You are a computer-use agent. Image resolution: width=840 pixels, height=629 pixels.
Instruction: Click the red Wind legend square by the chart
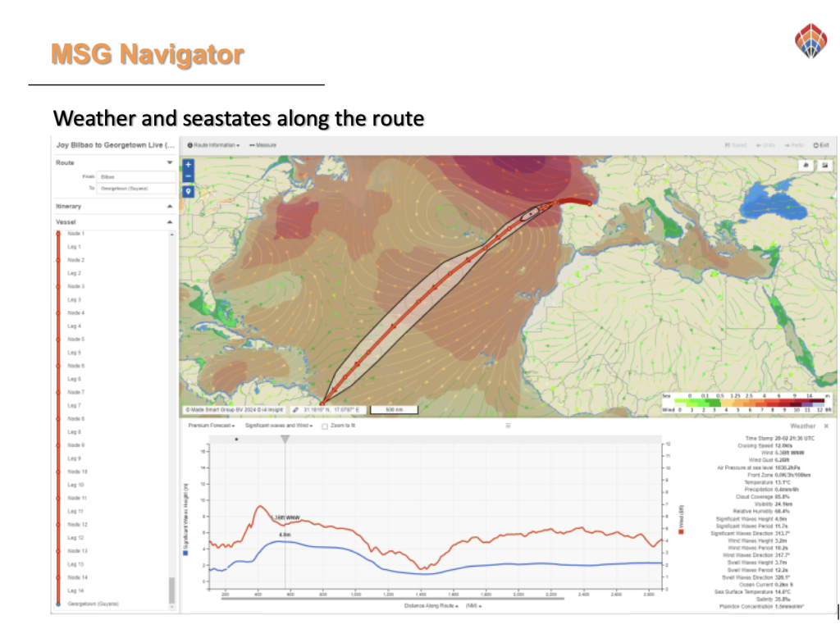tap(682, 532)
